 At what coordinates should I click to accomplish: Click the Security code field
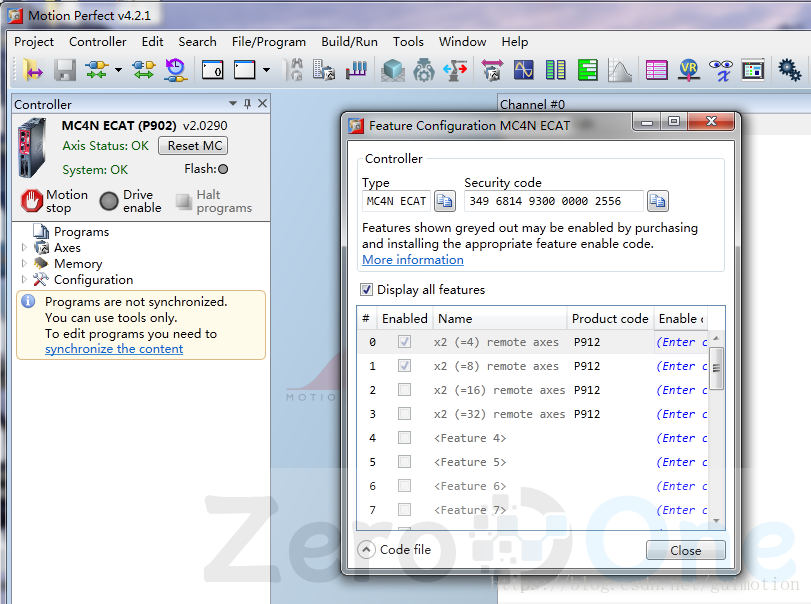point(553,201)
